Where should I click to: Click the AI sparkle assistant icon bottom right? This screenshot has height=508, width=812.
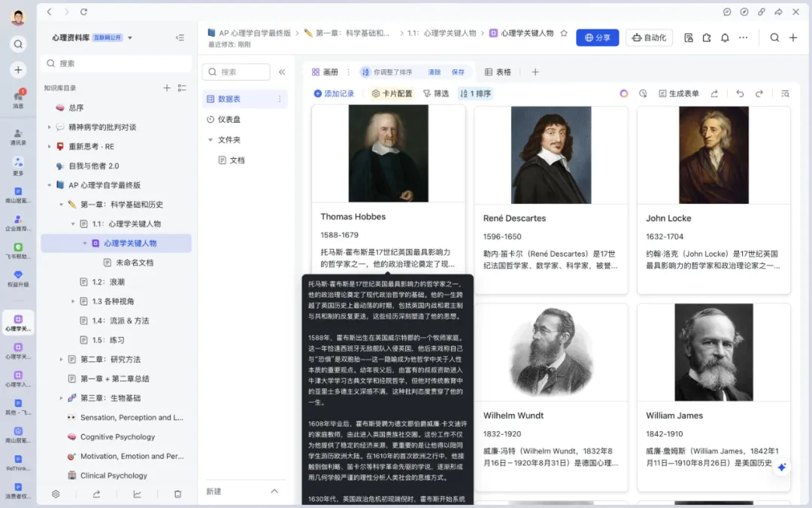782,467
